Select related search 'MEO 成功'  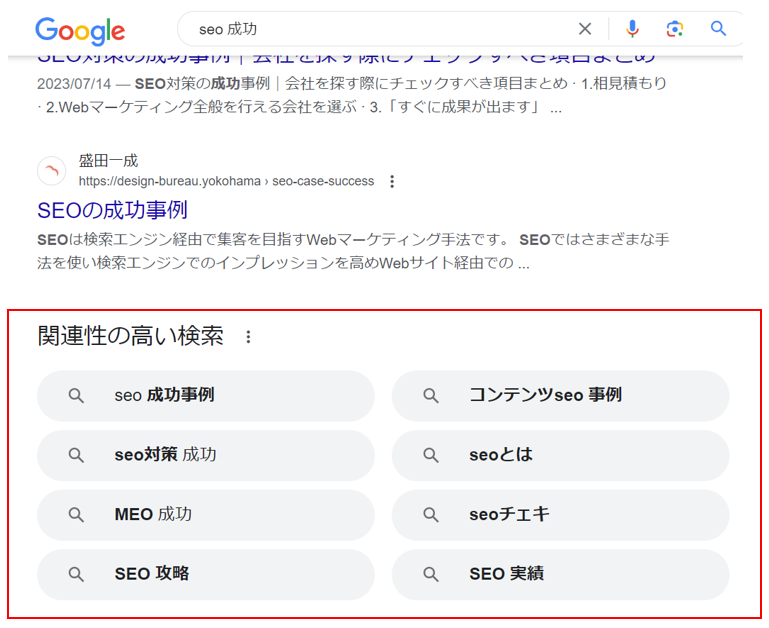[206, 515]
